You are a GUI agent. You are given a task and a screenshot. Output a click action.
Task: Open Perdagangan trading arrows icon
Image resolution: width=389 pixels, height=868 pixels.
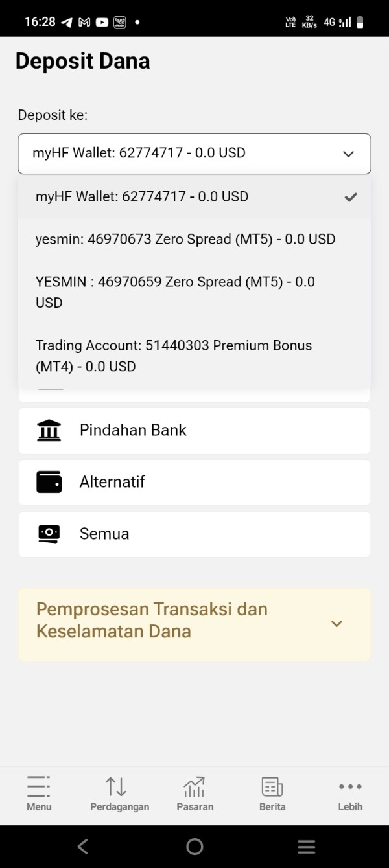tap(116, 786)
